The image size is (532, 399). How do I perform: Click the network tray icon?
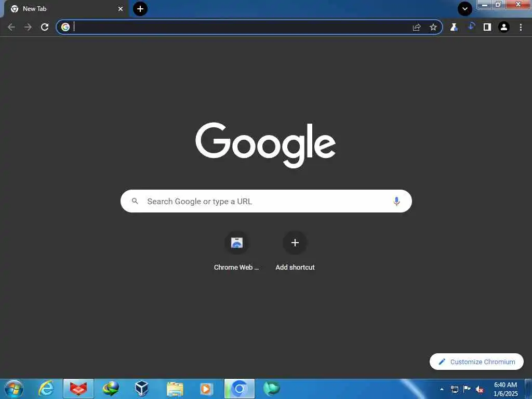tap(454, 389)
